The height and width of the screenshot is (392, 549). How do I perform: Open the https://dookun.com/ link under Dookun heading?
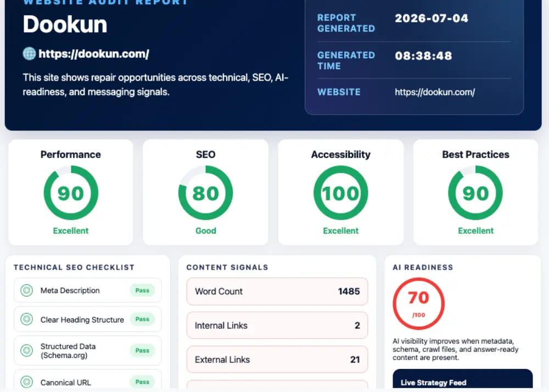[x=94, y=54]
